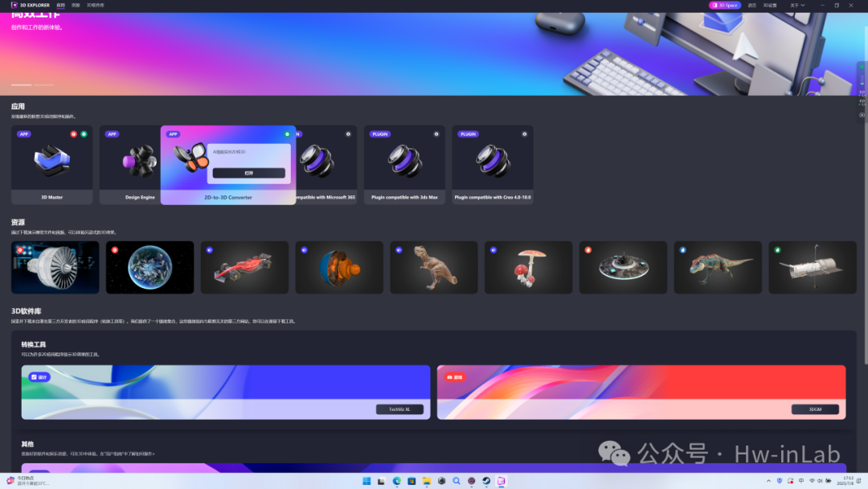Screen dimensions: 868x489
Task: Click the download badge on 3ds Max plugin
Action: coord(436,134)
